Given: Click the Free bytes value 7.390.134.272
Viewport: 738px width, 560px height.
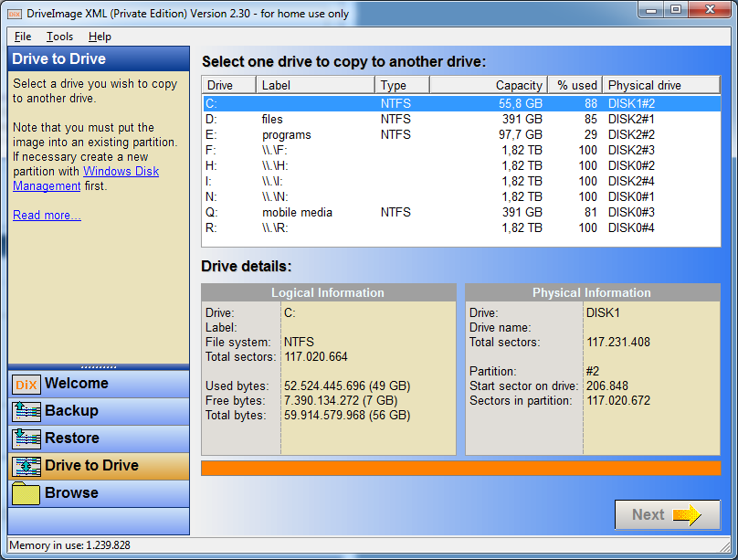Looking at the screenshot, I should pyautogui.click(x=341, y=400).
